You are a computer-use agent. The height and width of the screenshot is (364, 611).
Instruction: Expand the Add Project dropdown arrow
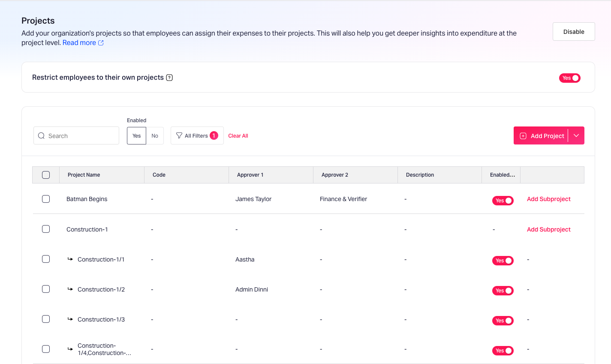576,136
